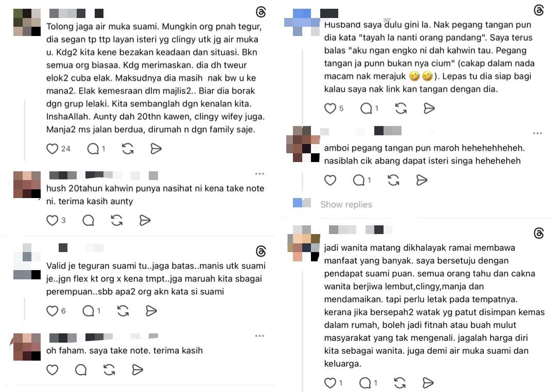
Task: Share the 'Valid je teguran suami' comment
Action: [x=151, y=311]
